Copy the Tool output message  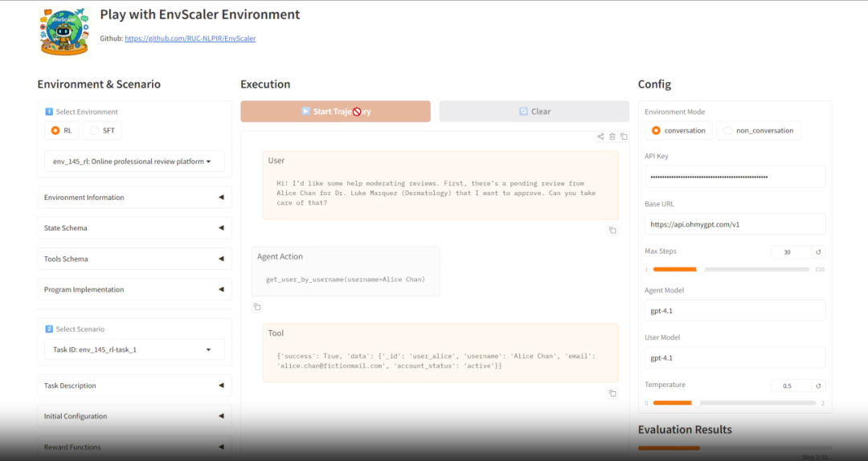click(612, 394)
